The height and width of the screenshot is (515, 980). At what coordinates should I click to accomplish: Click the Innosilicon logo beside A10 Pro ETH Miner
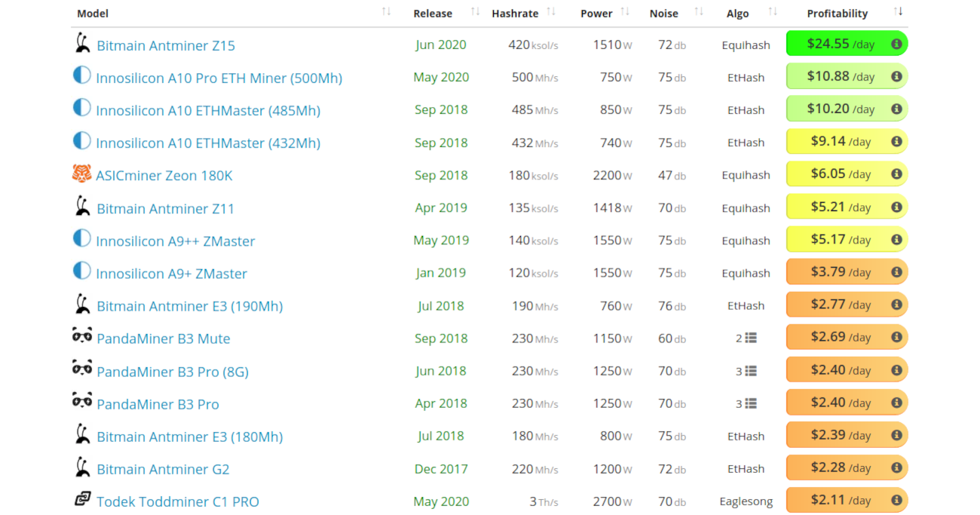click(x=81, y=75)
